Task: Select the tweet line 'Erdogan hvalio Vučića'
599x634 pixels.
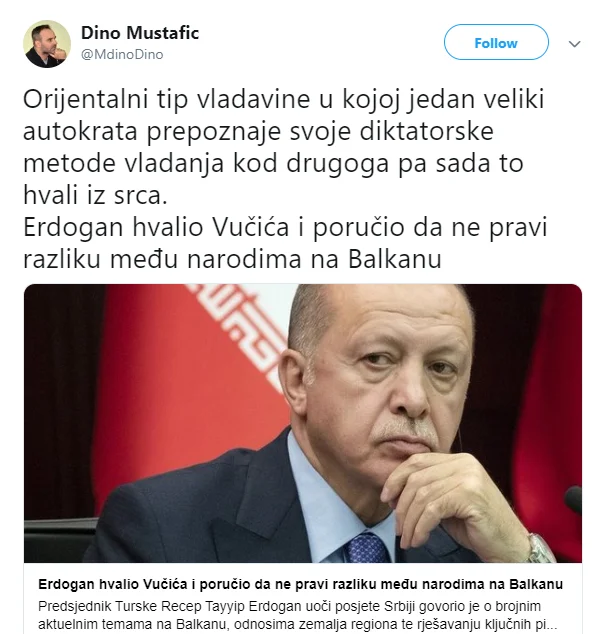Action: (x=285, y=227)
